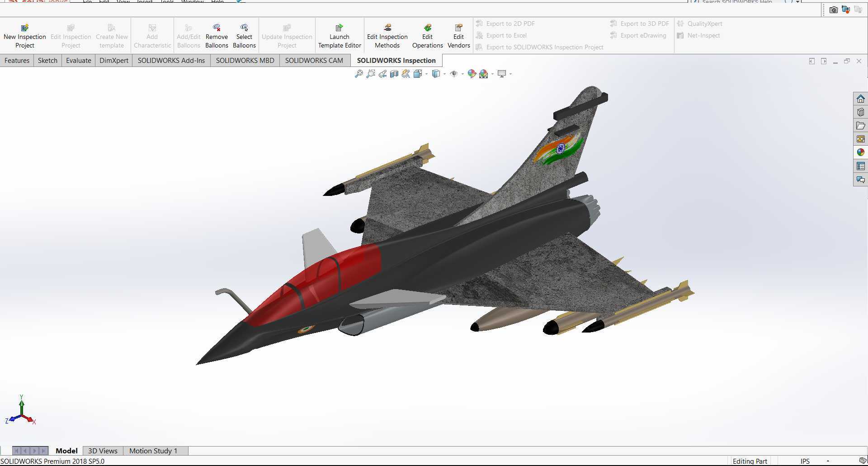This screenshot has height=466, width=868.
Task: Click the record video icon
Action: coord(846,10)
